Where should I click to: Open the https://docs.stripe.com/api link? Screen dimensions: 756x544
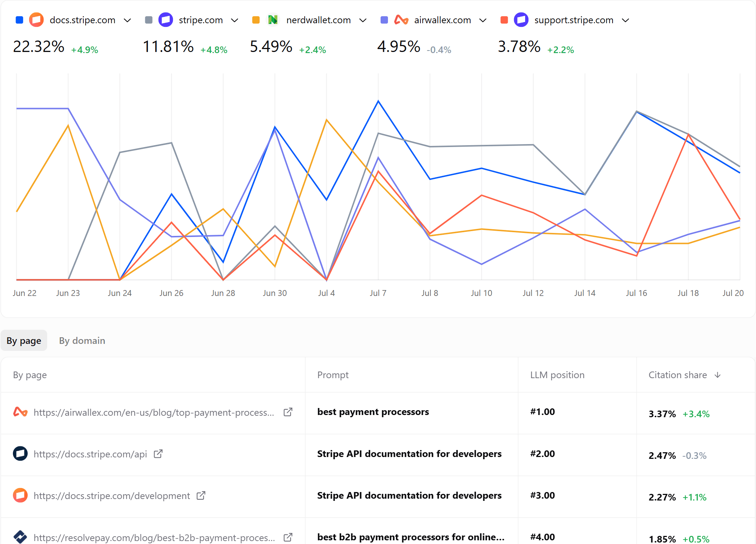[x=90, y=454]
